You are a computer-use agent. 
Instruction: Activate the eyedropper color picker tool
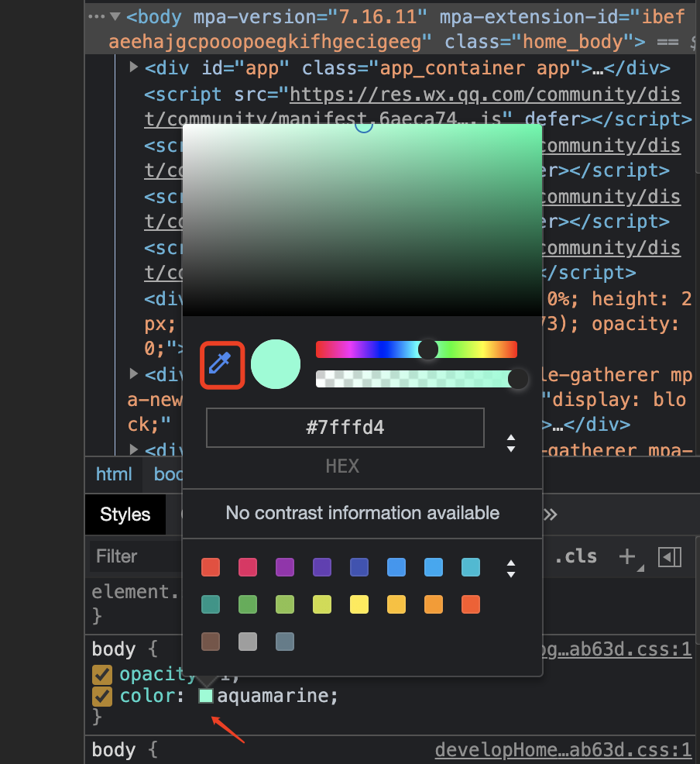pyautogui.click(x=221, y=364)
